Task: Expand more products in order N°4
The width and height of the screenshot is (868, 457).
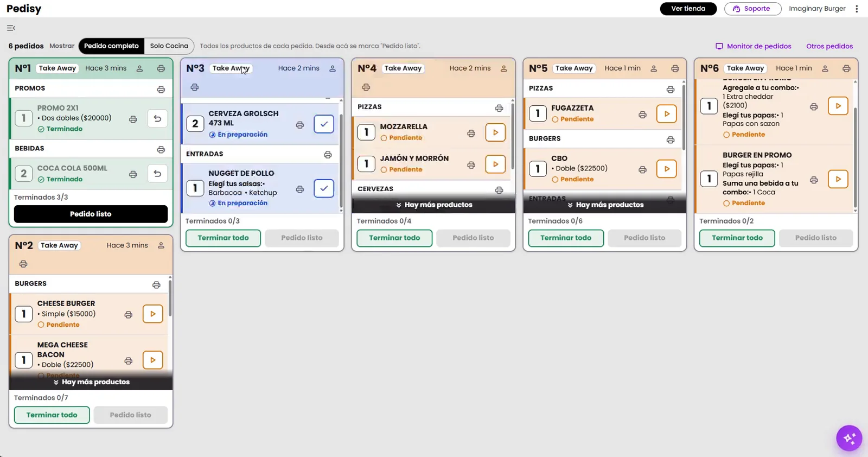Action: click(x=433, y=205)
